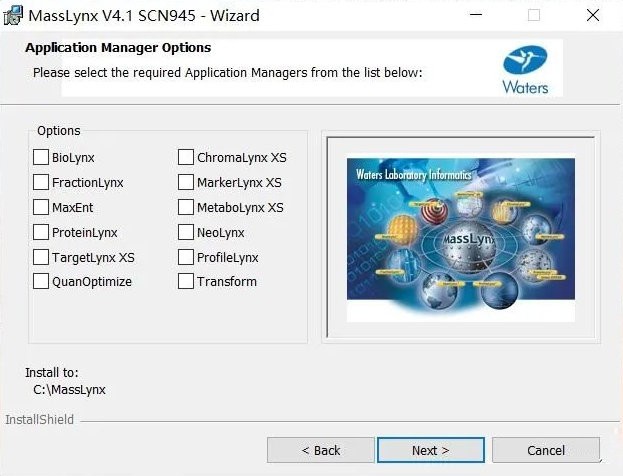The image size is (623, 476).
Task: Check the Transform option
Action: tap(186, 281)
